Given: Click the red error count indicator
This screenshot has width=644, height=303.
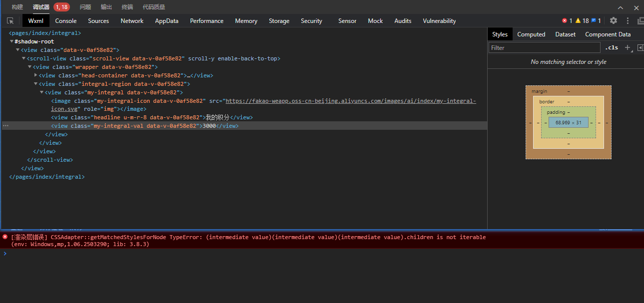Looking at the screenshot, I should [567, 20].
